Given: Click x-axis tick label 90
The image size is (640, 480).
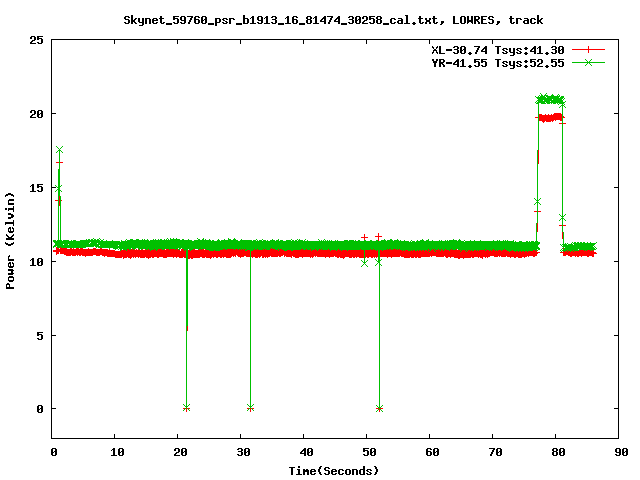Looking at the screenshot, I should (621, 452).
